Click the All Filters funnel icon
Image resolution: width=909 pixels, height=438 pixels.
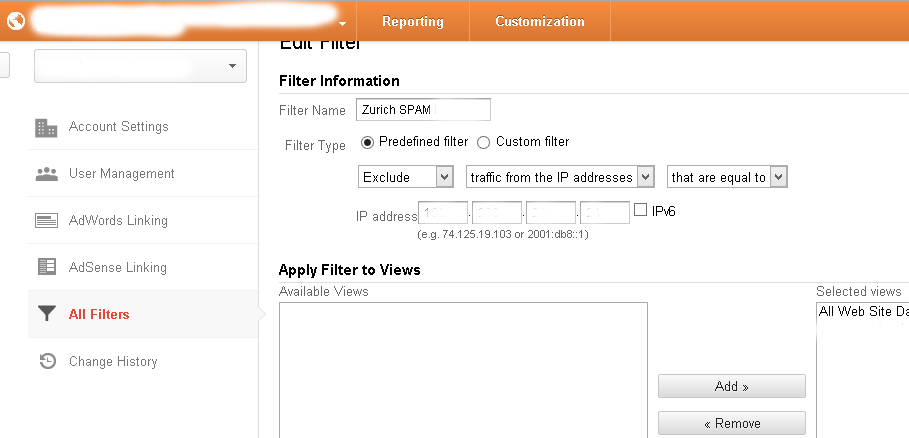point(46,313)
